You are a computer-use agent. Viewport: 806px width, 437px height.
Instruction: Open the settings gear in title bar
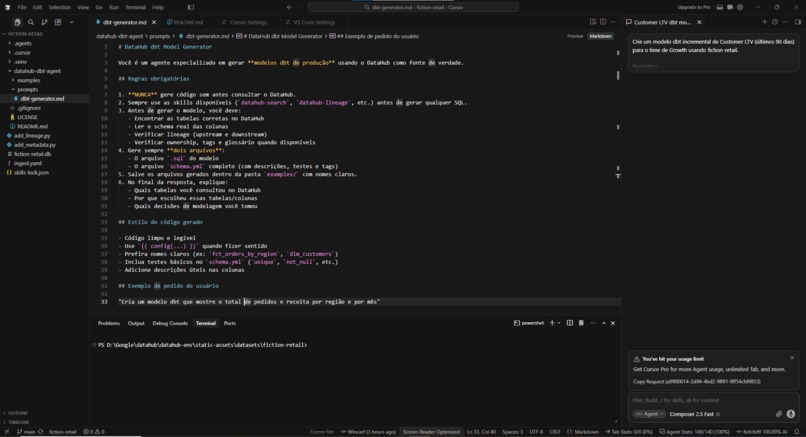[740, 7]
